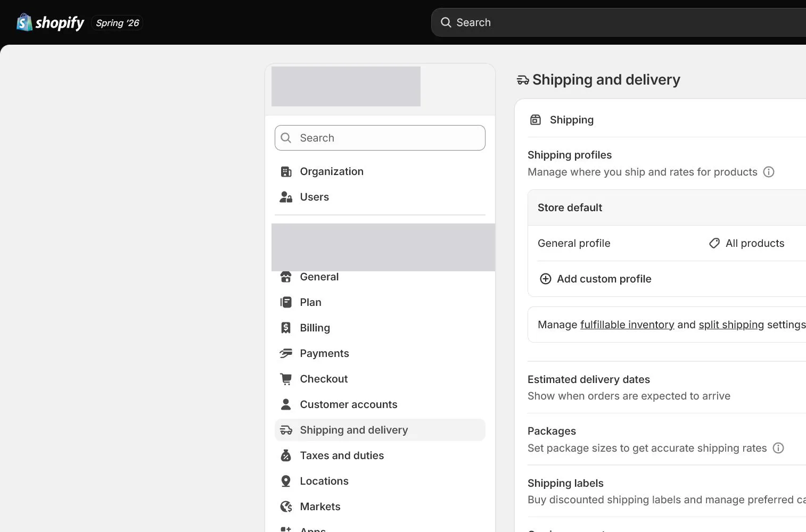
Task: Open the split shipping link
Action: click(x=731, y=325)
